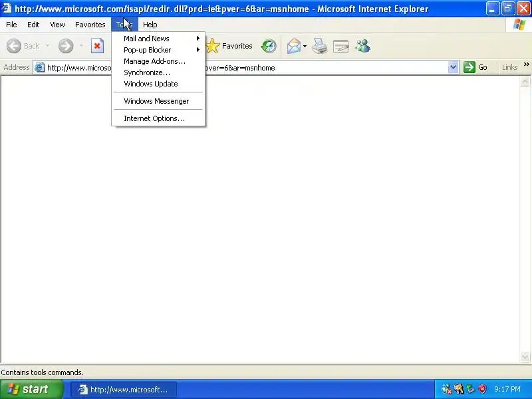Expand the Pop-up Blocker submenu
This screenshot has width=532, height=399.
158,50
